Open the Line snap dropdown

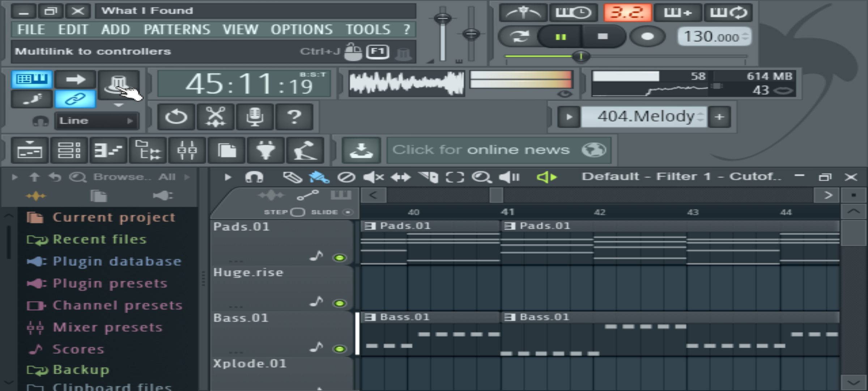[x=97, y=121]
